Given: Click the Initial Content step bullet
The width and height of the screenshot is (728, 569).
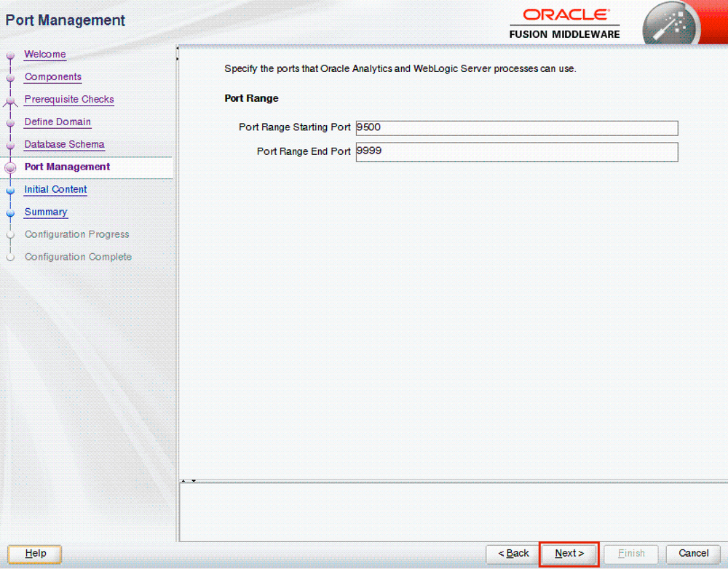Looking at the screenshot, I should pos(10,191).
